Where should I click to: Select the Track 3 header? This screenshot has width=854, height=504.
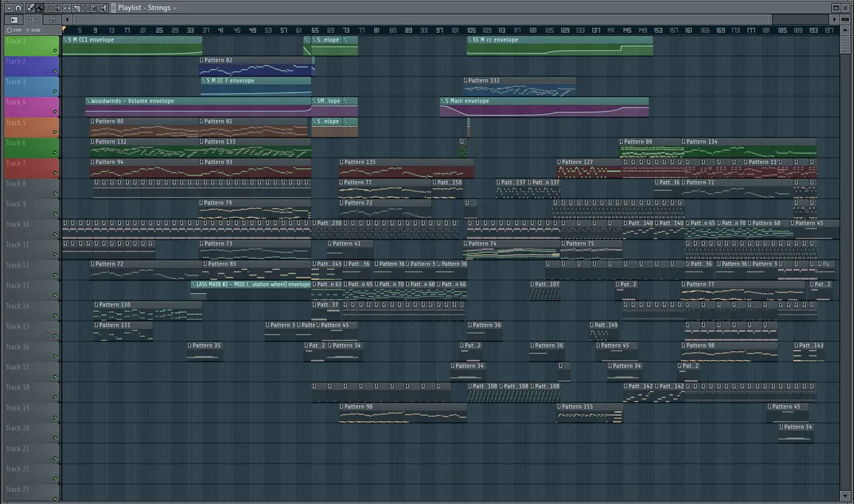coord(31,87)
